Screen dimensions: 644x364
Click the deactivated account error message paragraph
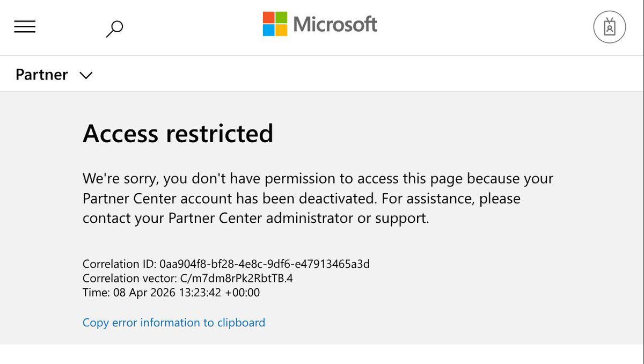tap(317, 198)
